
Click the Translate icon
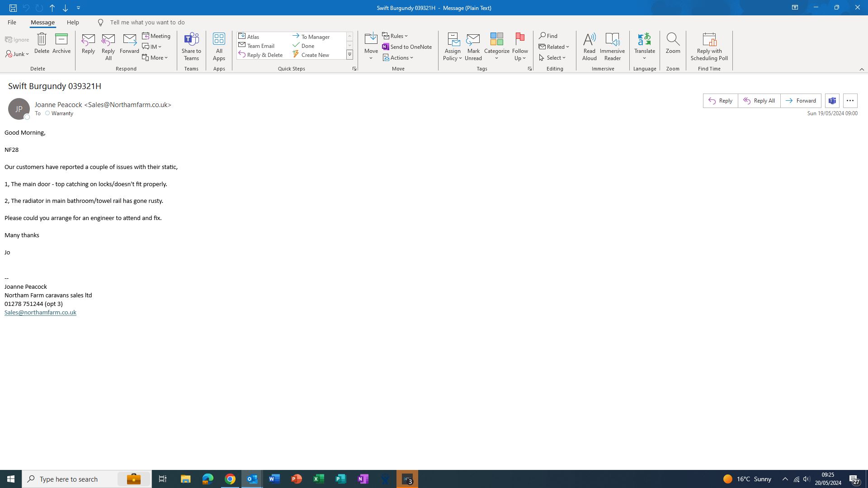coord(644,40)
